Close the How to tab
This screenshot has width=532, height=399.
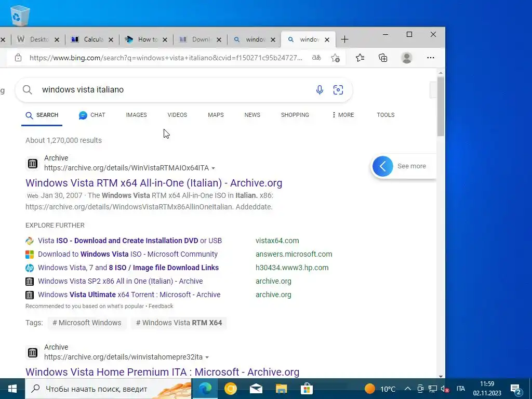(165, 39)
